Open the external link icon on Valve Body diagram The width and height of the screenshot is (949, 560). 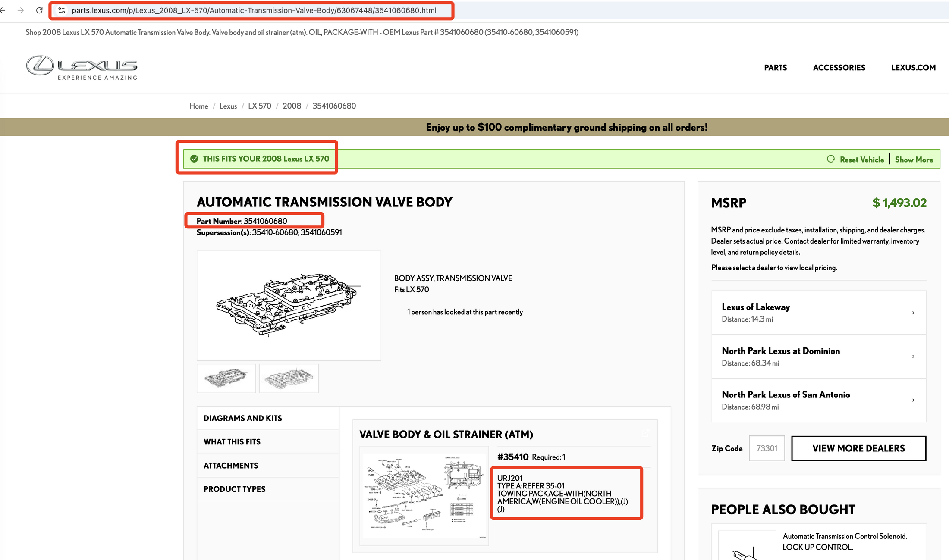(x=645, y=433)
